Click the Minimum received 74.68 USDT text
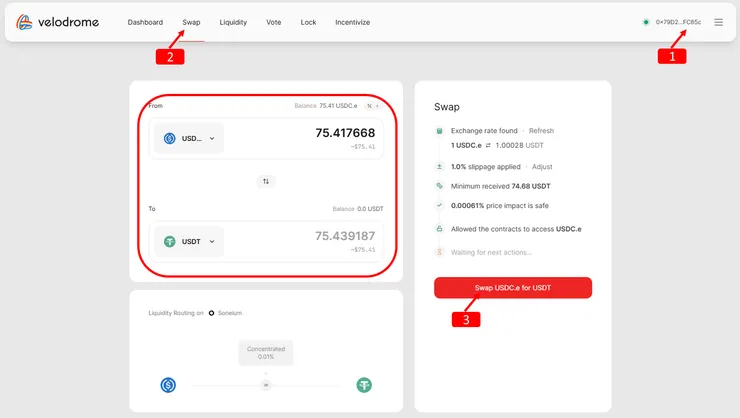740x418 pixels. coord(501,186)
